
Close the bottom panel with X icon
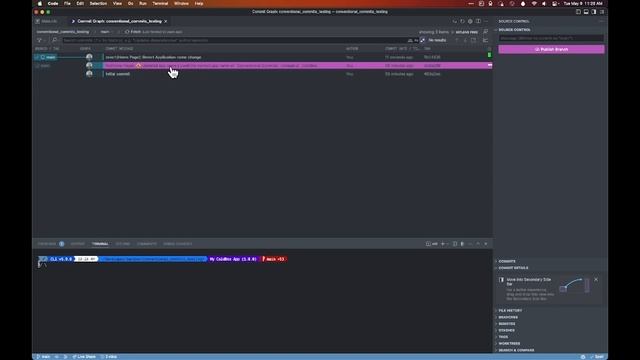pos(486,244)
